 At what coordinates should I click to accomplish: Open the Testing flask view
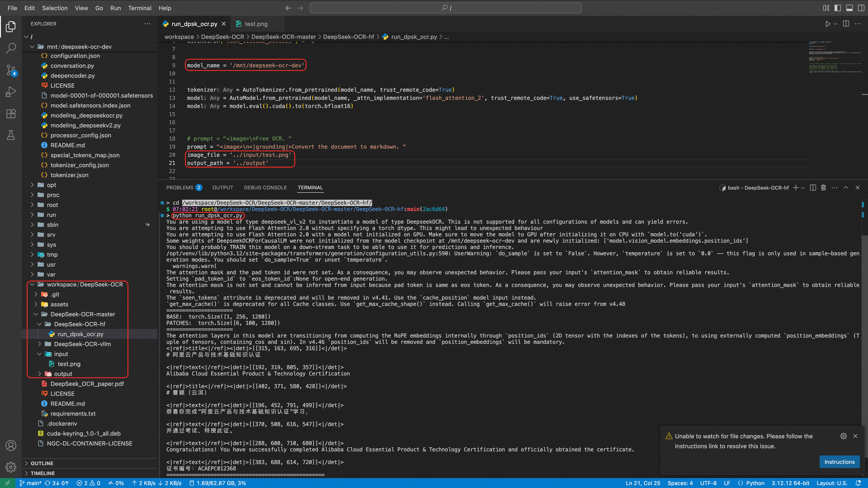tap(11, 135)
